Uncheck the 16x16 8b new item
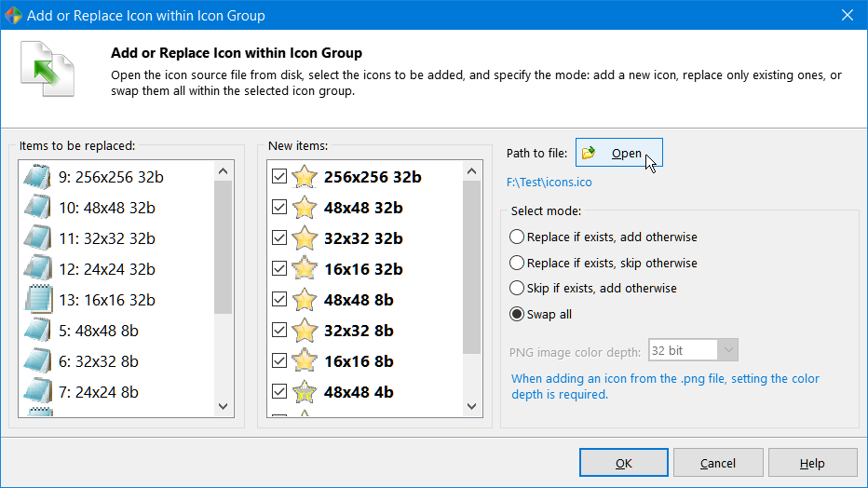The image size is (868, 488). pyautogui.click(x=279, y=360)
